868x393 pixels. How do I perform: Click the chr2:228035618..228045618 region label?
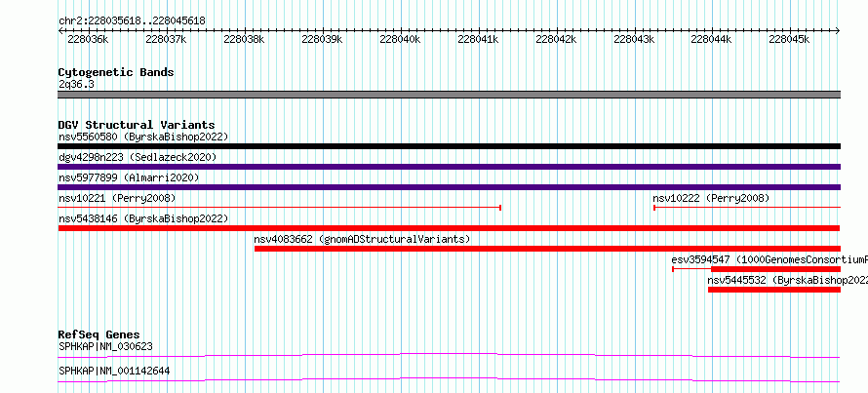(x=132, y=21)
